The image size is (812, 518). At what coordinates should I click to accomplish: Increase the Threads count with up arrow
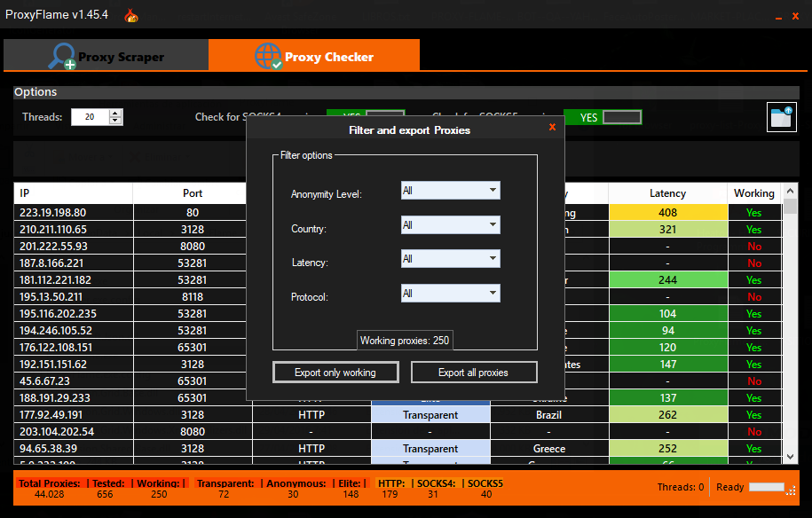pos(116,113)
